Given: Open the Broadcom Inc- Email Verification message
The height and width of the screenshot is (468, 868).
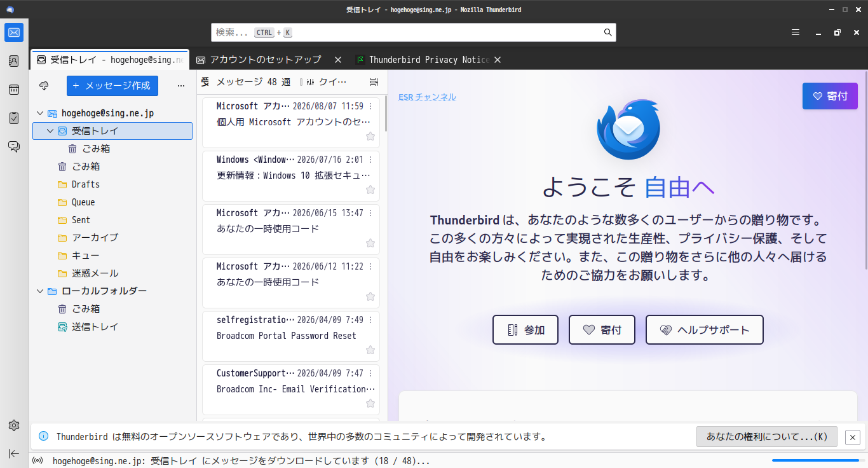Looking at the screenshot, I should 291,389.
